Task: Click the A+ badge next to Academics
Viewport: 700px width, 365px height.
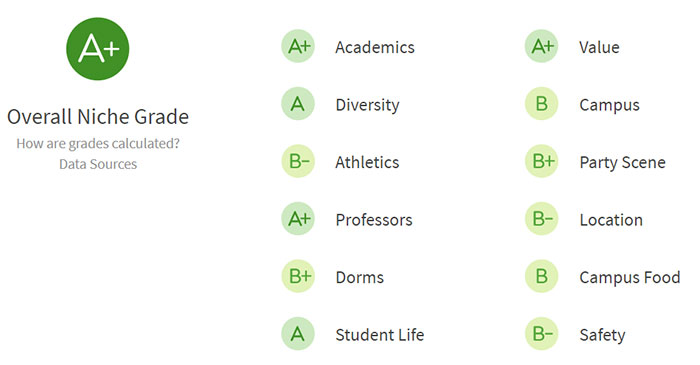Action: pos(298,46)
